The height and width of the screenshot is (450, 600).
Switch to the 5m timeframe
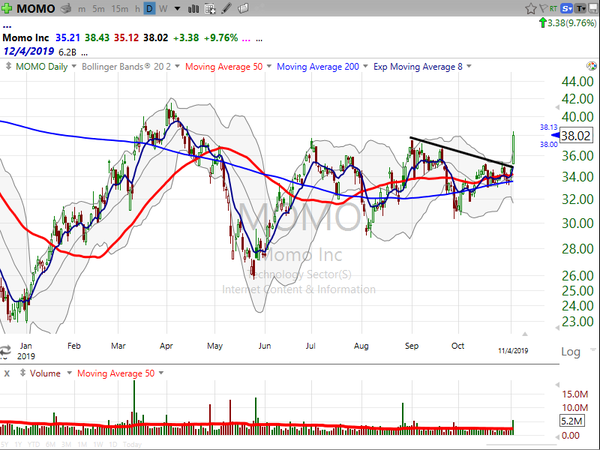point(98,8)
